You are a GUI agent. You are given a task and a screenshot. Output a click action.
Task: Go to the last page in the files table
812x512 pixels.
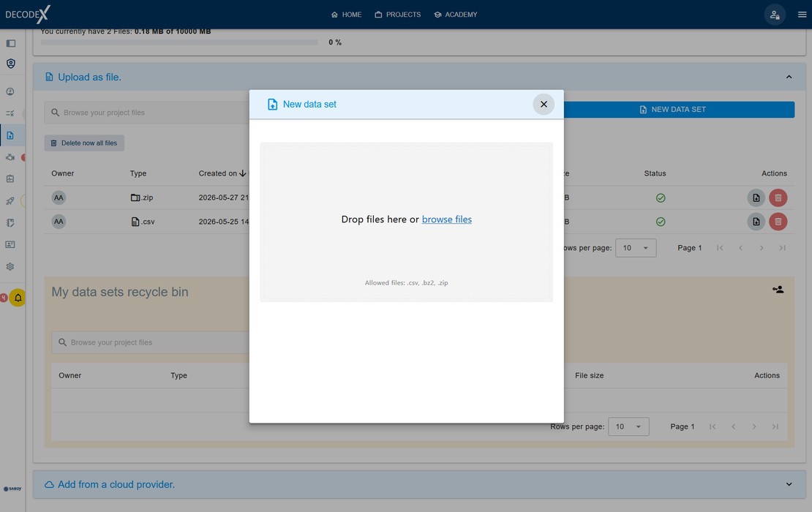pos(783,248)
